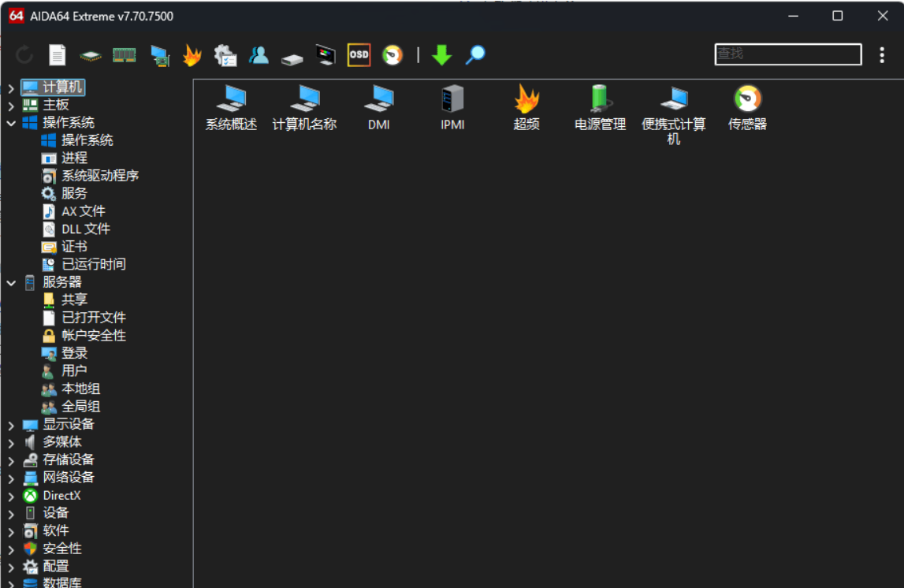Screen dimensions: 904x588
Task: Launch the flame stability test toolbar icon
Action: [192, 55]
